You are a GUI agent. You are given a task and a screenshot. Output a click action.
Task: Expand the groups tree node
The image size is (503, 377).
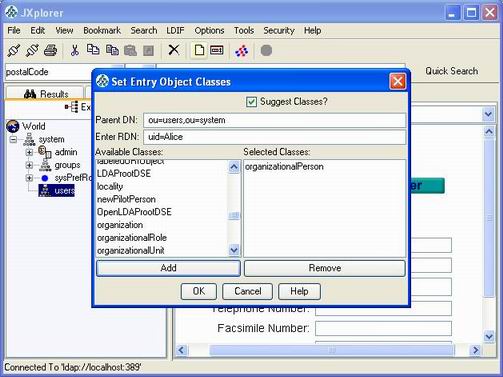point(29,165)
